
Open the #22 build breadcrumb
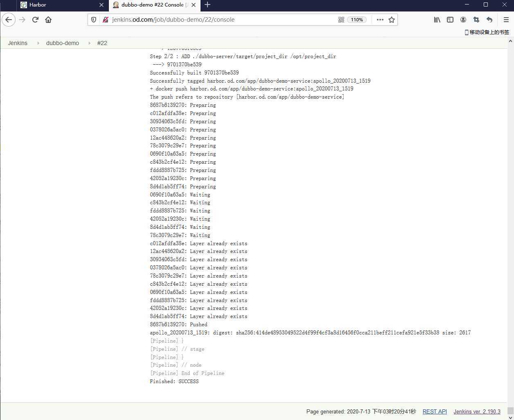[x=102, y=43]
